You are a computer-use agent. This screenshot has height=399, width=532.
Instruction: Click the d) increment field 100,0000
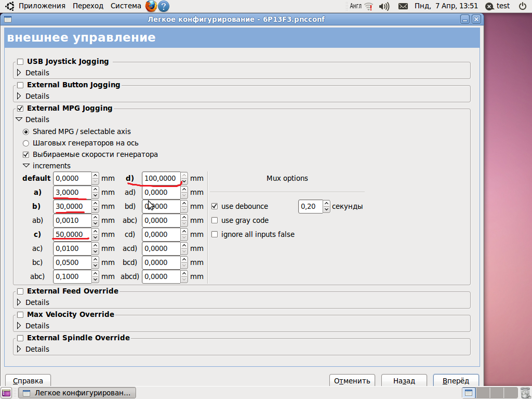(161, 179)
